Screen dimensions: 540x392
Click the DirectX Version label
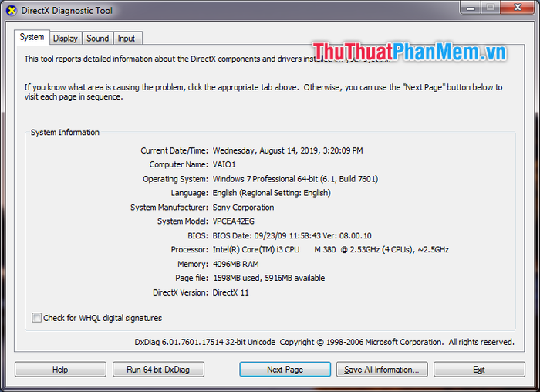[181, 292]
